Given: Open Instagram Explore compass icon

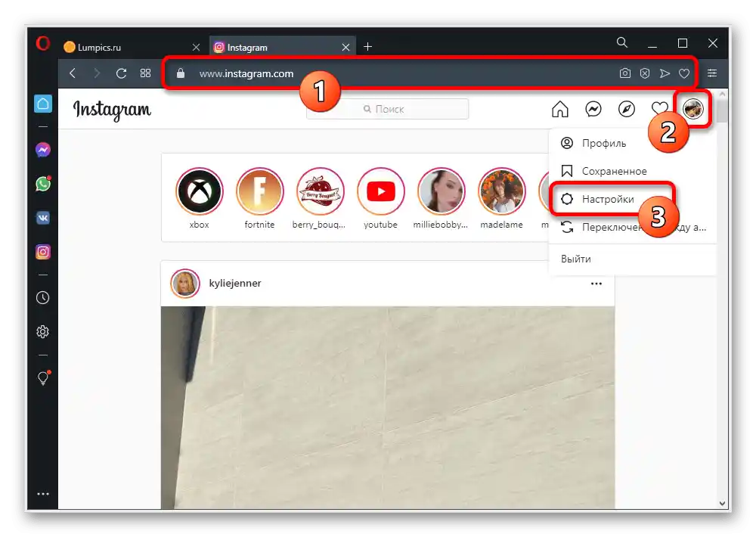Looking at the screenshot, I should [x=626, y=109].
